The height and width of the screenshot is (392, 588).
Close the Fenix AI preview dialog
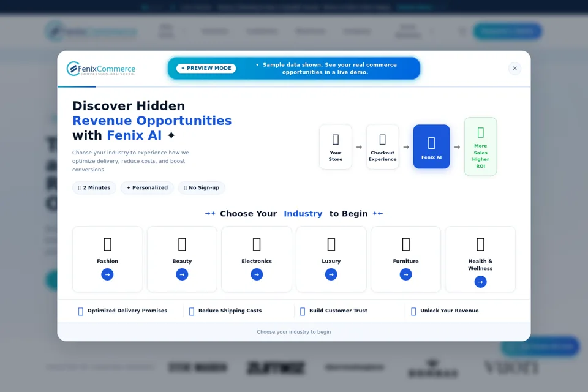click(515, 68)
